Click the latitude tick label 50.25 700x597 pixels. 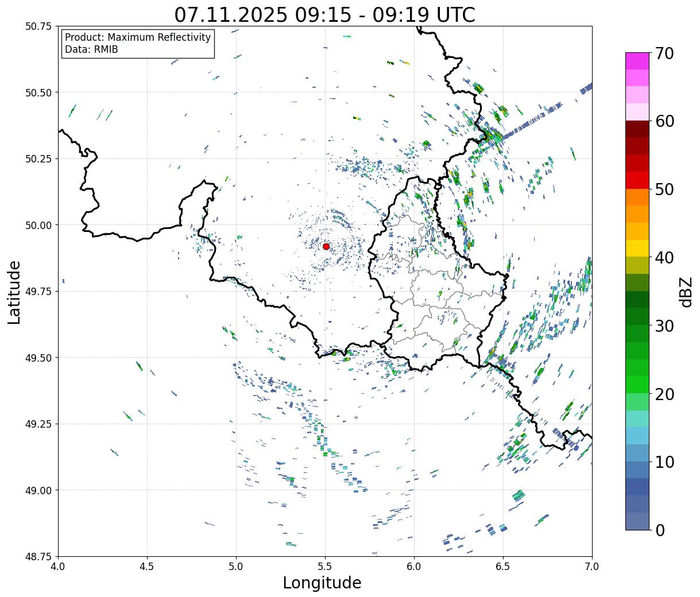38,159
